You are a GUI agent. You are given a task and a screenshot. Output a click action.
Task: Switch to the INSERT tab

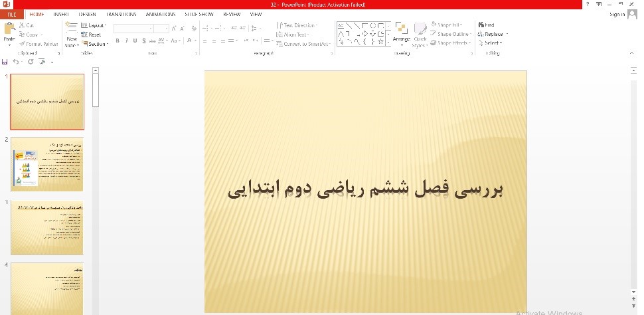[x=61, y=14]
